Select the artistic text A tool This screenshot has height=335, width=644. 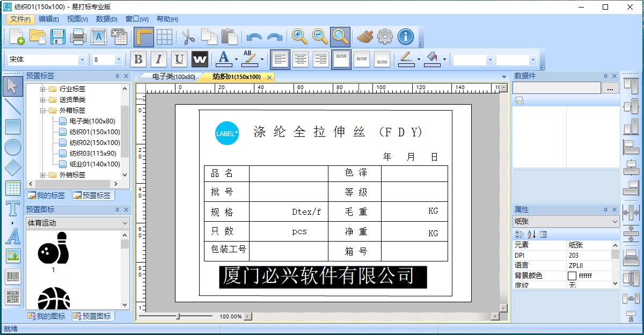point(13,236)
